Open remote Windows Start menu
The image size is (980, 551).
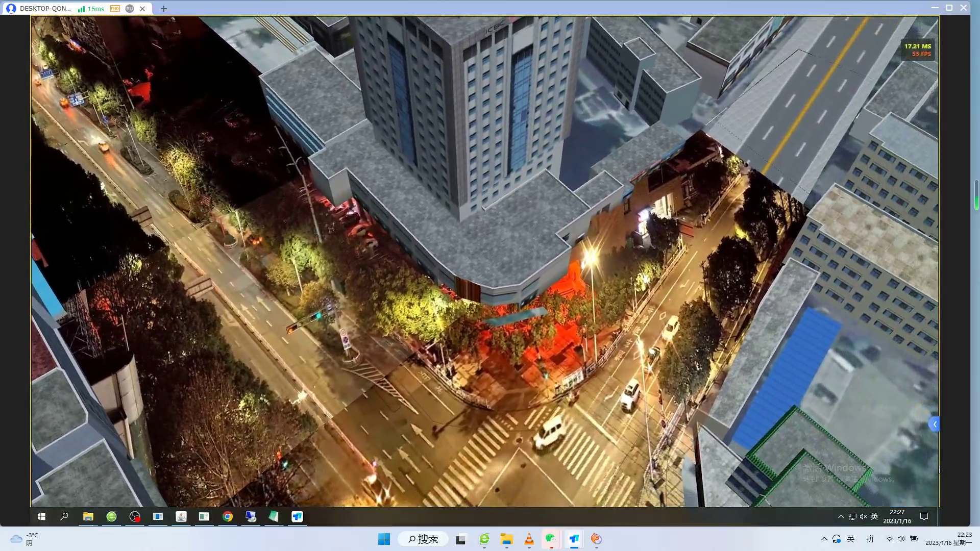point(41,517)
